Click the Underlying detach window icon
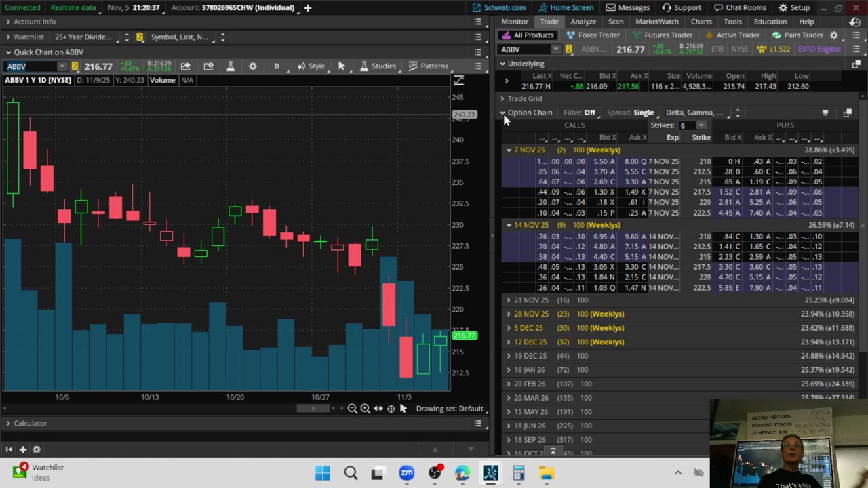Viewport: 868px width, 488px height. pos(856,64)
